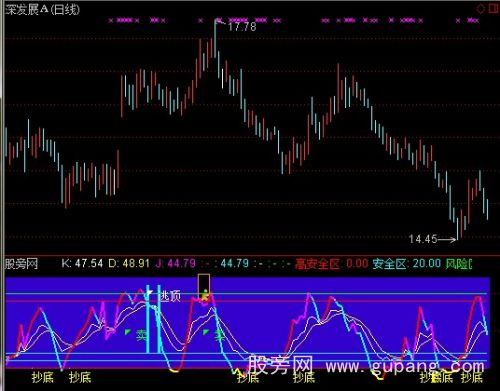This screenshot has width=500, height=391.
Task: Select the 深发展A(日线) chart title
Action: (43, 9)
